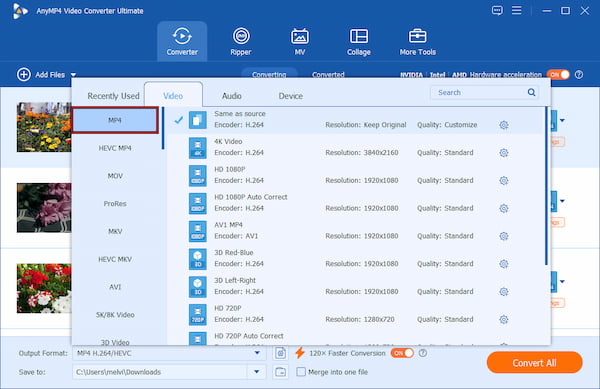Click the preset list vertical scrollbar
Viewport: 600px width, 389px height.
tap(546, 186)
